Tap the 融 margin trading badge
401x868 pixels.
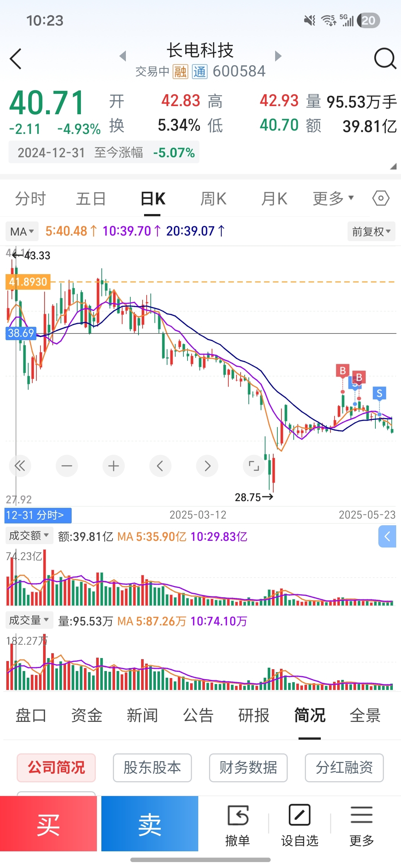[x=180, y=72]
